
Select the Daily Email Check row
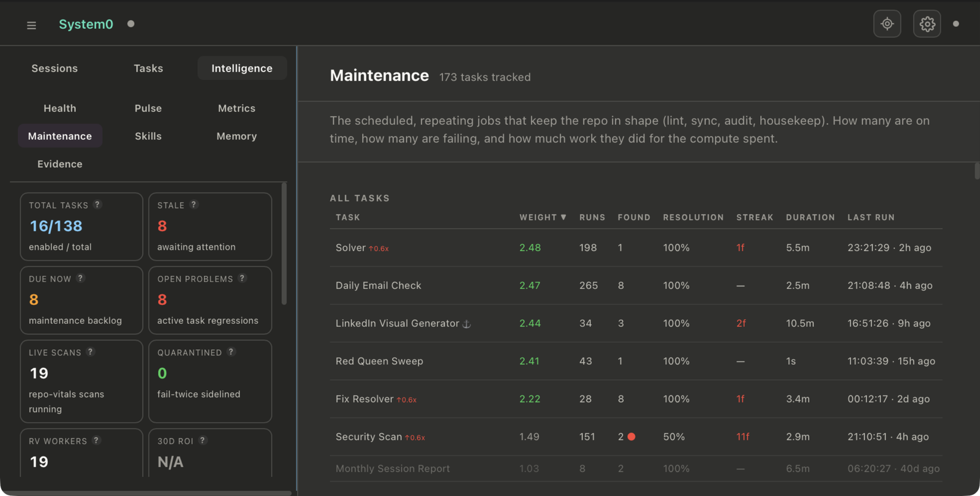(x=636, y=285)
